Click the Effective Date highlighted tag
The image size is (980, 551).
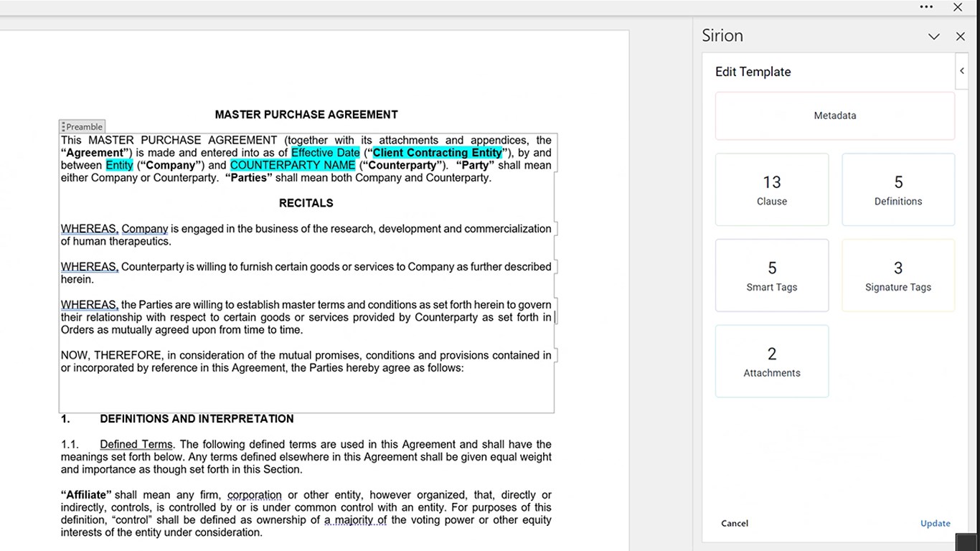tap(326, 153)
